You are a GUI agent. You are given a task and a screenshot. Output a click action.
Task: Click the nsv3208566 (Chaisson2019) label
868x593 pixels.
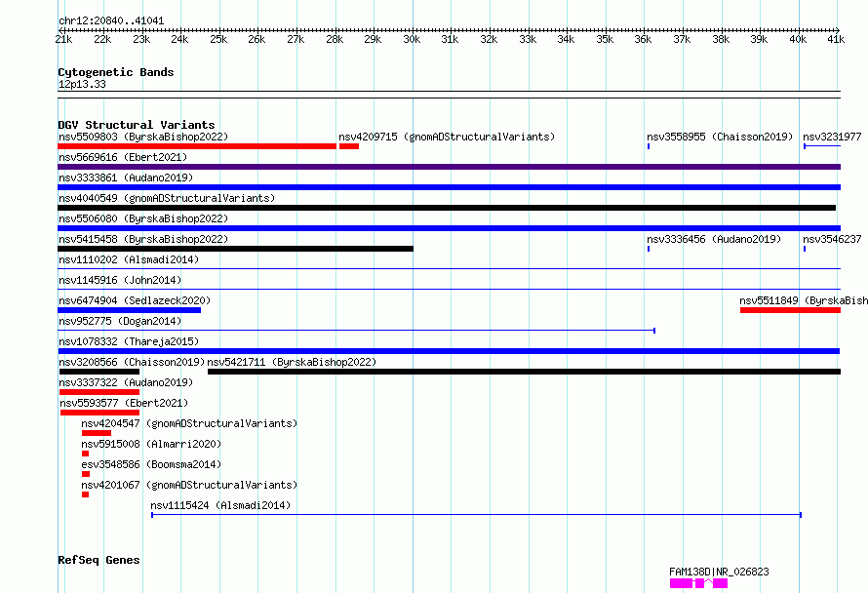pyautogui.click(x=132, y=362)
